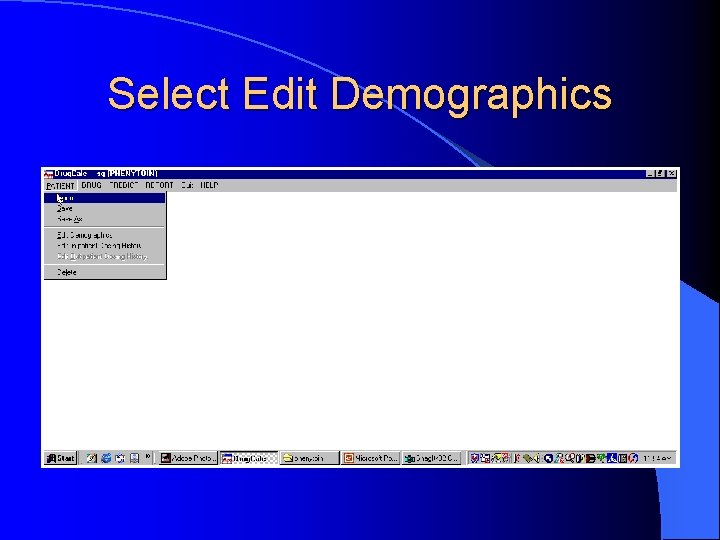Click the Windows Start button

point(61,458)
